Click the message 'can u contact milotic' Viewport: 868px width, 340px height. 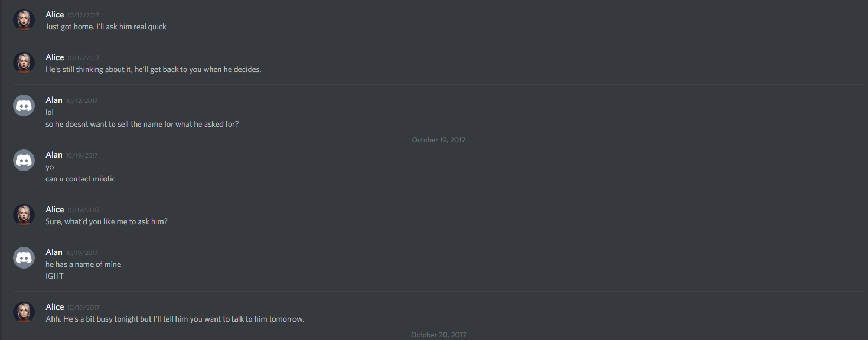click(81, 179)
